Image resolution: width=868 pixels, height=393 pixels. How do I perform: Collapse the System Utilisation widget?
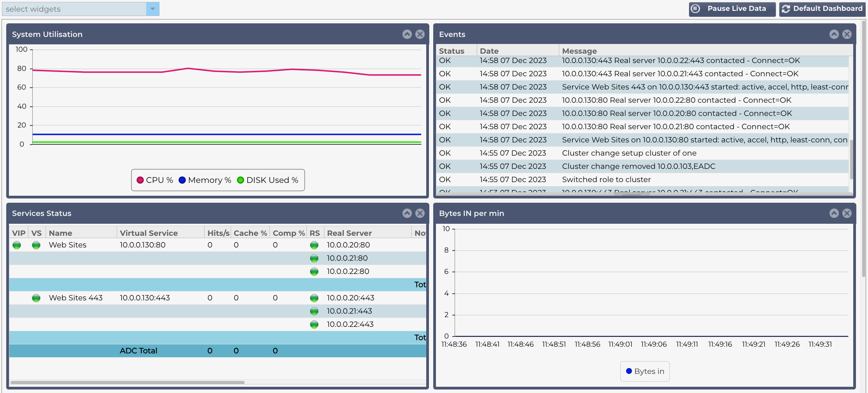click(x=407, y=34)
